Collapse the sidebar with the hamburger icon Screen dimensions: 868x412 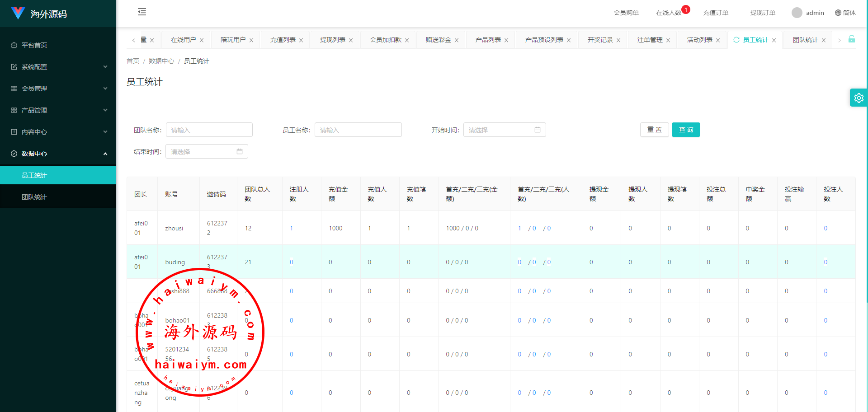click(142, 12)
